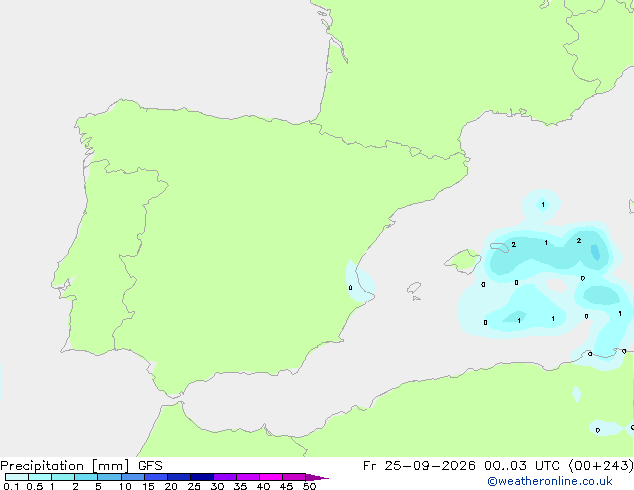The width and height of the screenshot is (634, 490).
Task: Pick the 2–5 mm legend color box
Action: click(86, 477)
